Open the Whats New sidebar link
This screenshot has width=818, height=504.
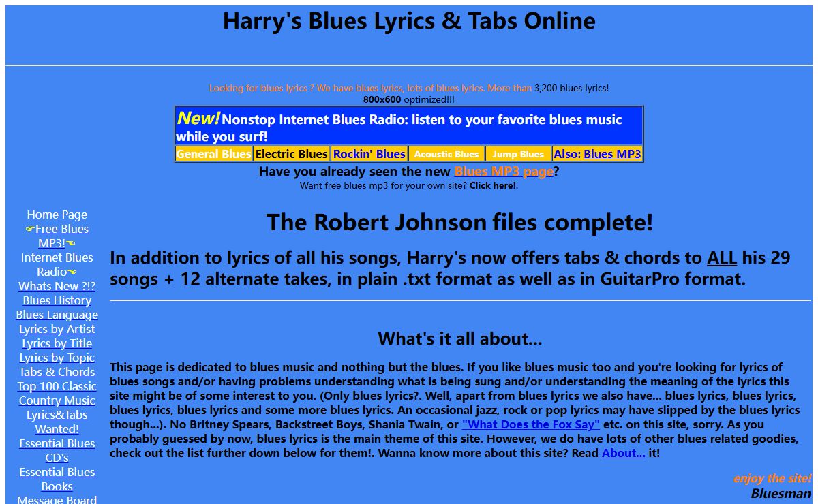tap(57, 286)
